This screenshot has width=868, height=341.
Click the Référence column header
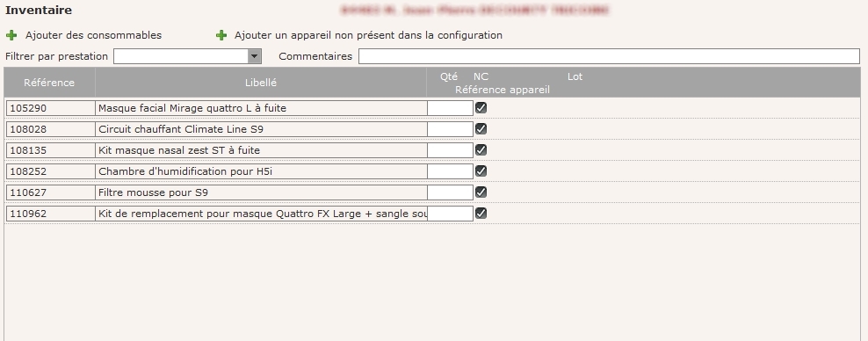[x=49, y=83]
